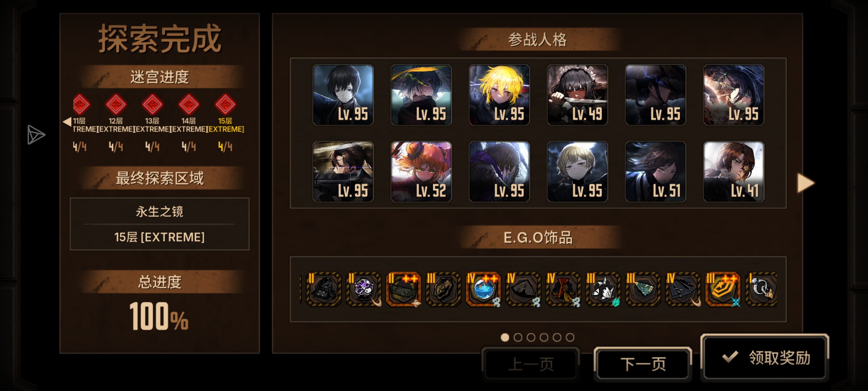Go to next page with 下一页
868x391 pixels.
(x=643, y=364)
